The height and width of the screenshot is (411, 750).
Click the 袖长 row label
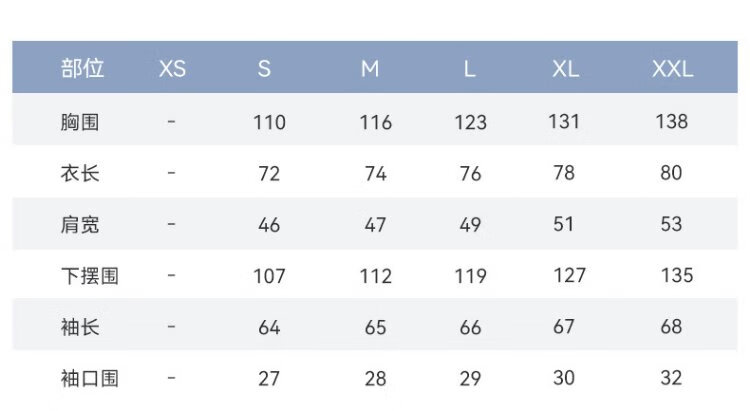[80, 327]
